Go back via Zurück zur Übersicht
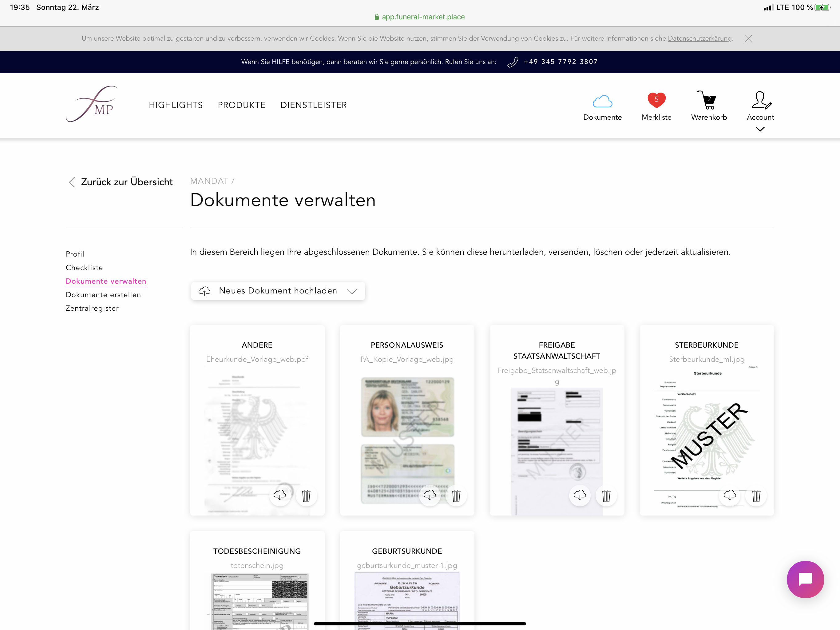840x630 pixels. point(120,182)
